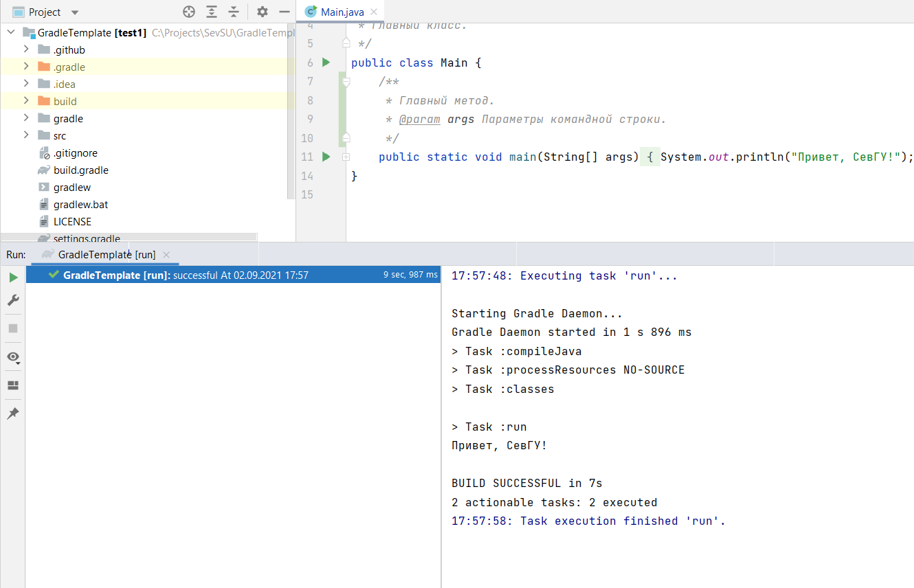This screenshot has height=588, width=914.
Task: Click the 'Привет, СевГУ!' output line
Action: click(x=500, y=445)
